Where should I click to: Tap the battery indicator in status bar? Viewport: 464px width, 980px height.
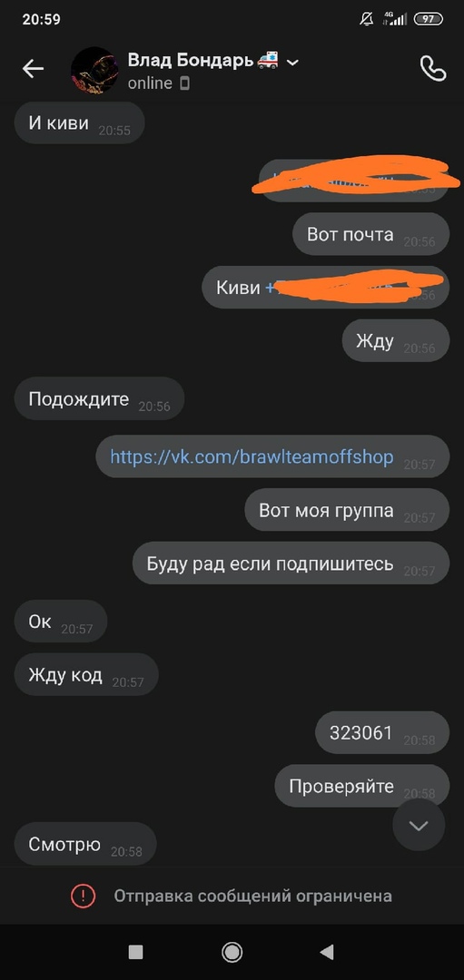click(429, 19)
